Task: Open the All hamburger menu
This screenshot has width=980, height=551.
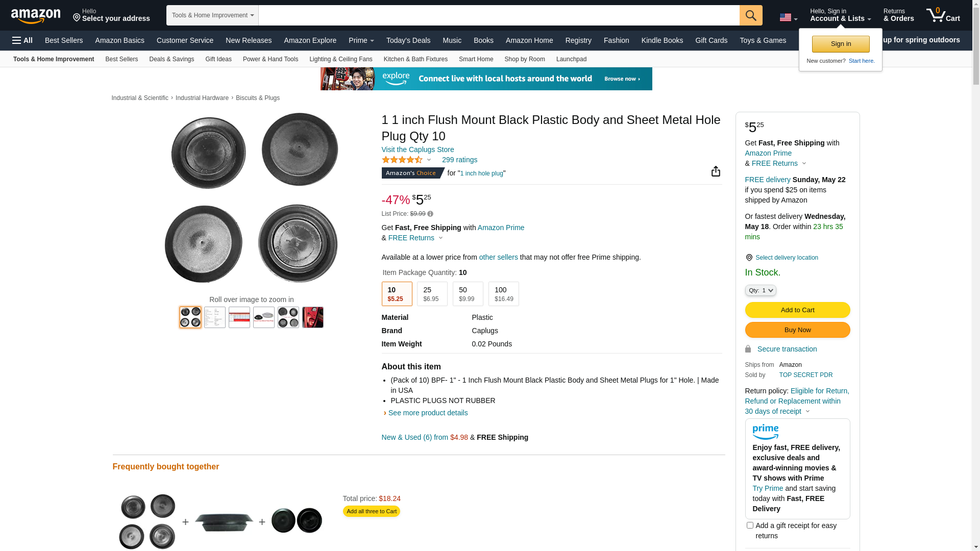Action: (22, 40)
